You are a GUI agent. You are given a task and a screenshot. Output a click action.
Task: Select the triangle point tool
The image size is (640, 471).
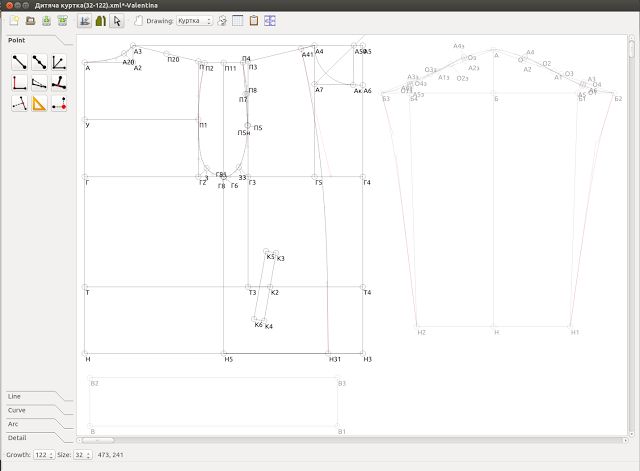click(20, 103)
